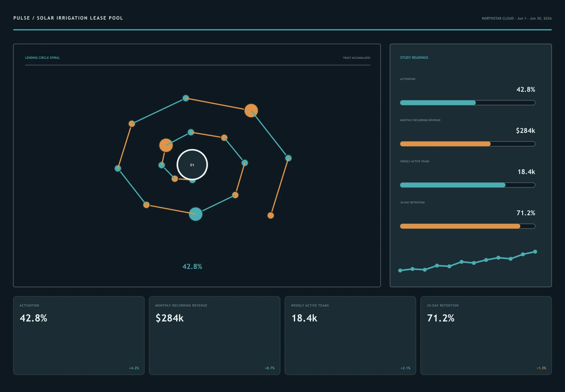The width and height of the screenshot is (565, 392).
Task: Click the Study Readings heading
Action: [x=414, y=58]
